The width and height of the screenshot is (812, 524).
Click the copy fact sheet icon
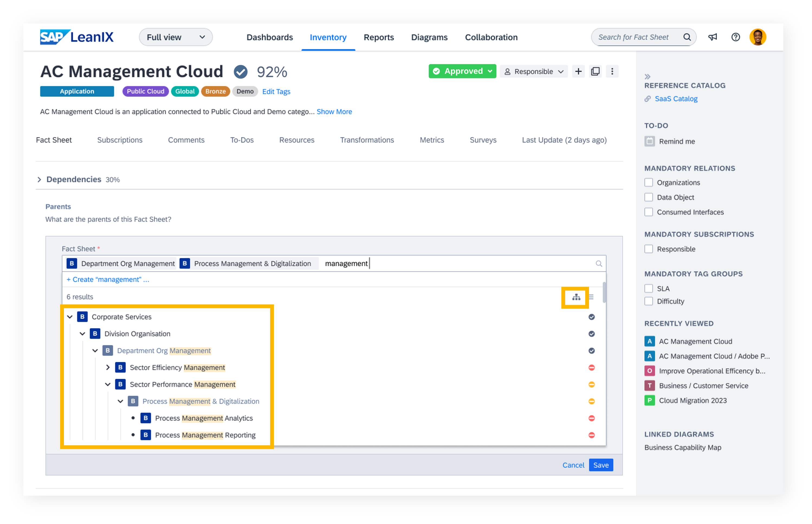(595, 72)
